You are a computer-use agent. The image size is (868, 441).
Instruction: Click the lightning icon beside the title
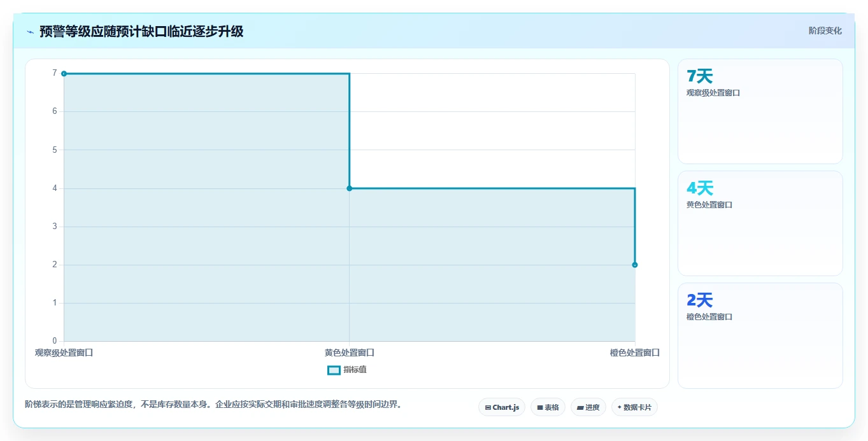click(x=30, y=32)
